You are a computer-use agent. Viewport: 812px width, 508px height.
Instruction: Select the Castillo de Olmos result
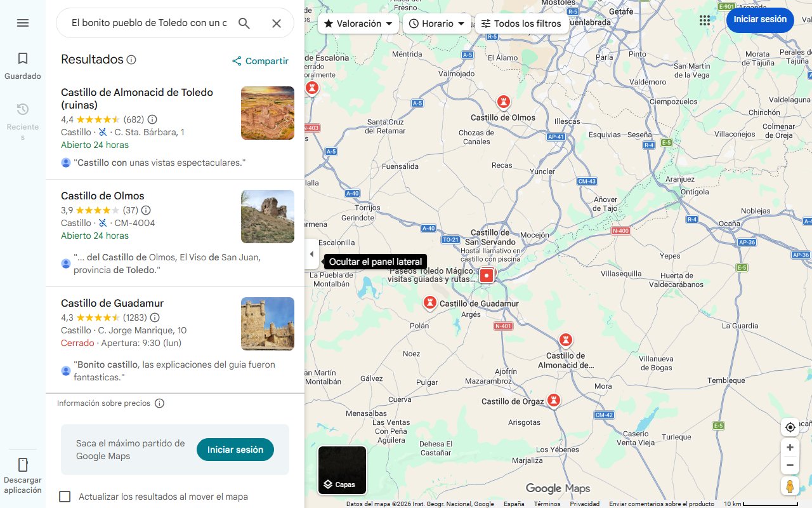click(x=103, y=196)
